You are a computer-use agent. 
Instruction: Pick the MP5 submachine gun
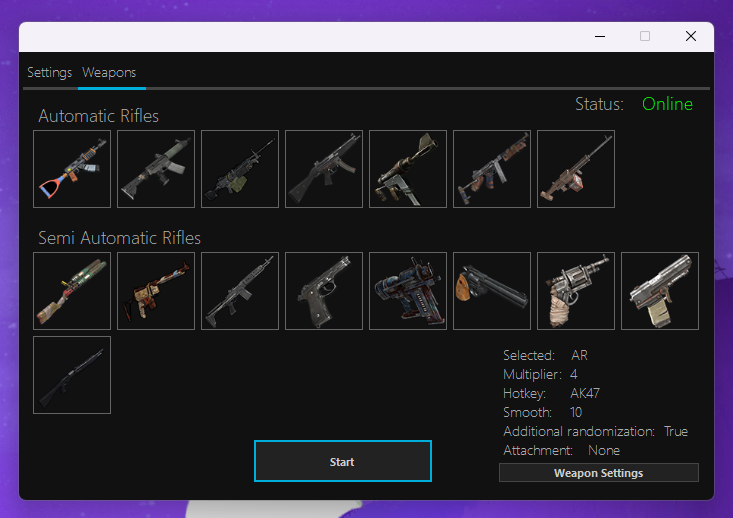[x=323, y=169]
